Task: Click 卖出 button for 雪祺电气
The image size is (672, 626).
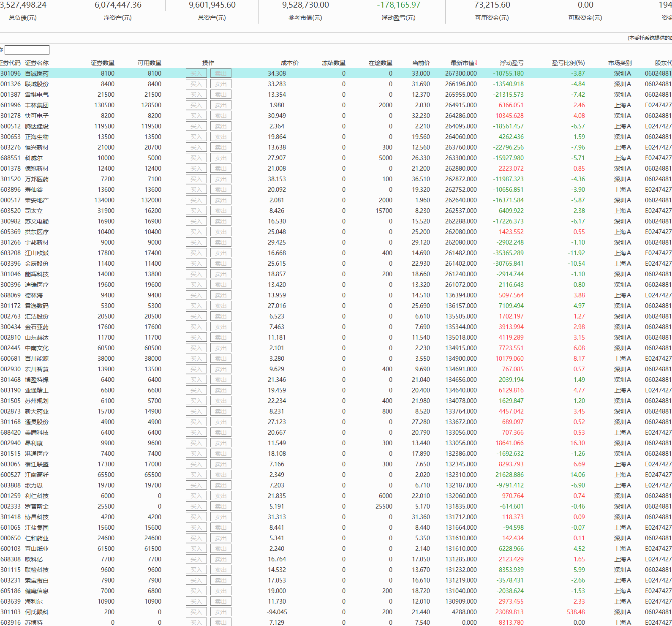Action: (221, 95)
